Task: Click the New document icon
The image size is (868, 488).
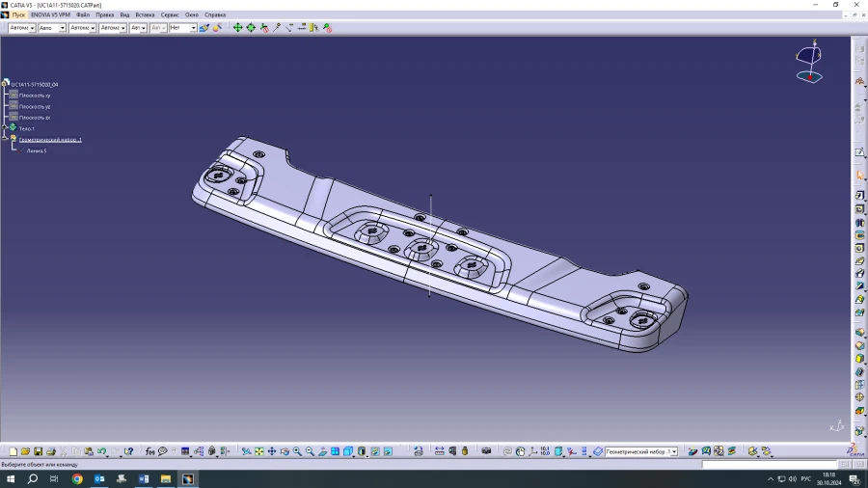Action: click(x=14, y=451)
